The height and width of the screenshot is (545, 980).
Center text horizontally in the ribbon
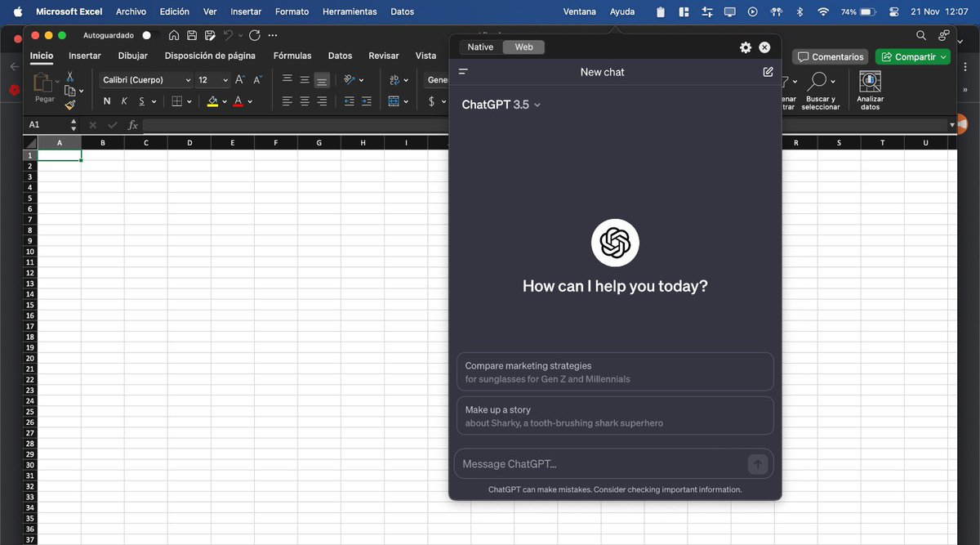click(x=305, y=101)
